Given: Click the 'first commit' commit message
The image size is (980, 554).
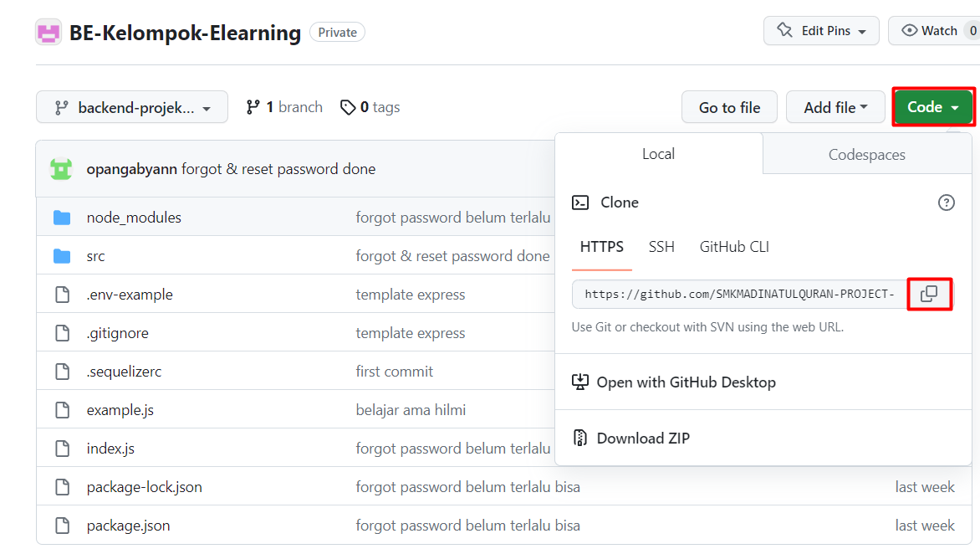Looking at the screenshot, I should (x=395, y=372).
